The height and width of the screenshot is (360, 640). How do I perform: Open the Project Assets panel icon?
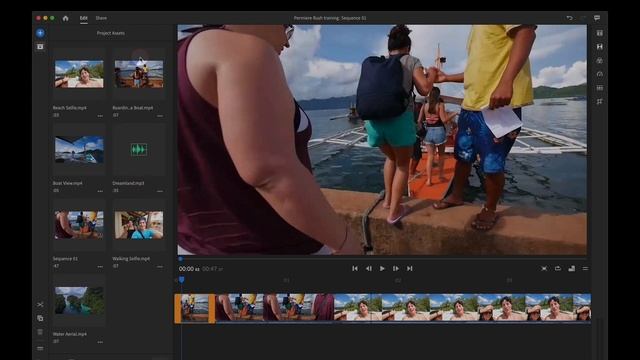click(40, 47)
